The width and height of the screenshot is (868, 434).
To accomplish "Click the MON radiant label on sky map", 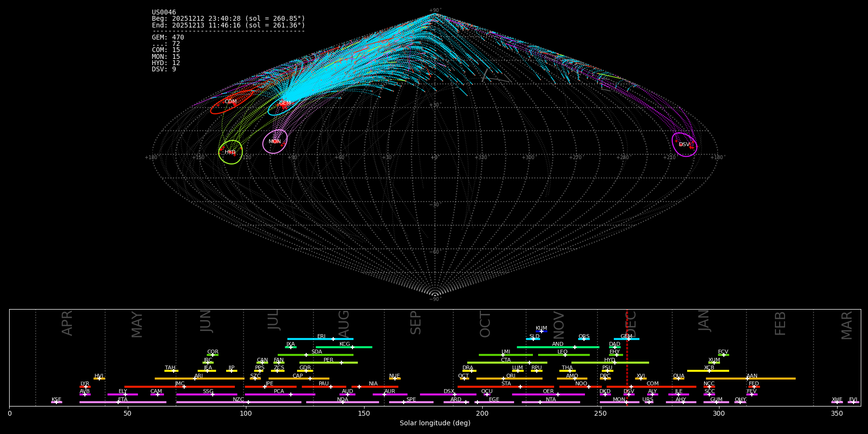I will (x=275, y=142).
